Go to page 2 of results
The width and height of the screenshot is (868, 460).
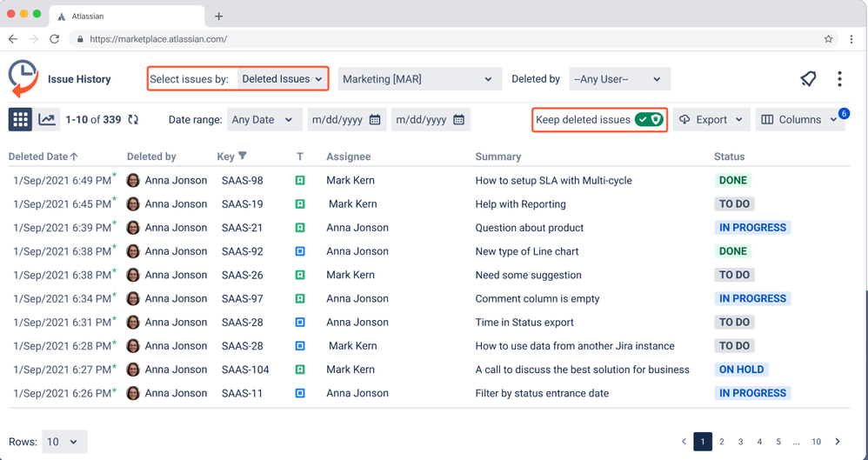[722, 442]
